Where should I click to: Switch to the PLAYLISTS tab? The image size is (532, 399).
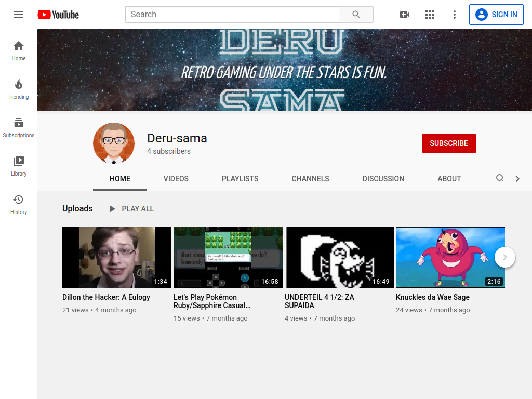[x=240, y=179]
